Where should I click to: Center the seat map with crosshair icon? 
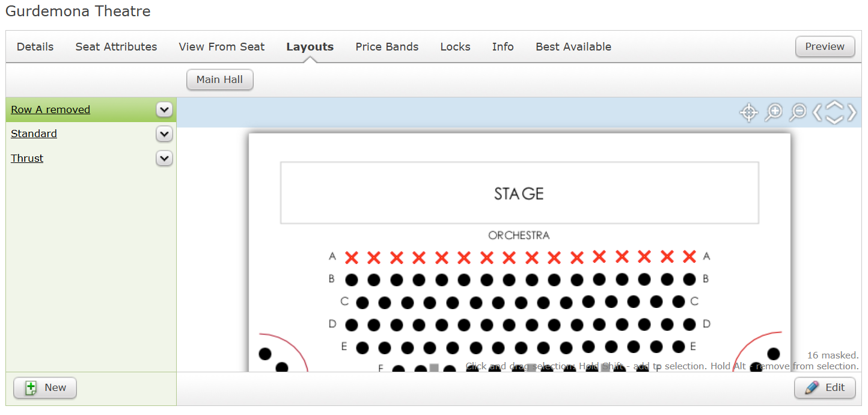point(748,112)
